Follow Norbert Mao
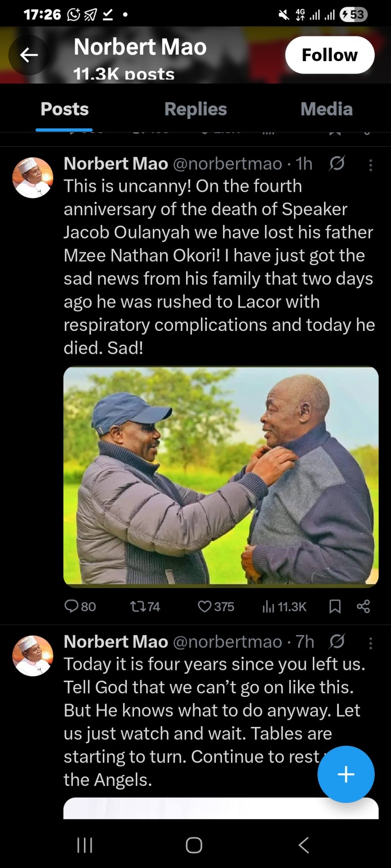Image resolution: width=391 pixels, height=868 pixels. click(x=329, y=55)
